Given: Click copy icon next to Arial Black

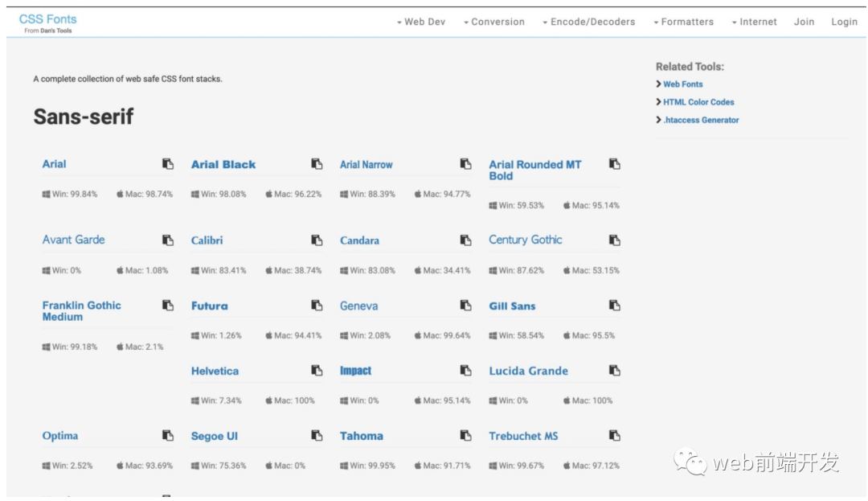Looking at the screenshot, I should pos(317,164).
